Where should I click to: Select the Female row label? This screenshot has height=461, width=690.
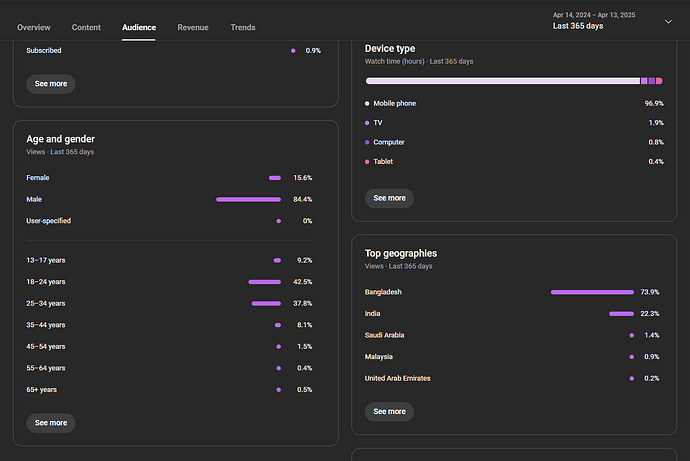[x=38, y=178]
